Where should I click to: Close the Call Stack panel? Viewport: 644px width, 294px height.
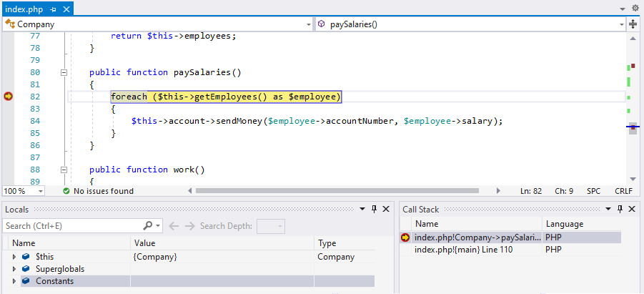click(632, 210)
